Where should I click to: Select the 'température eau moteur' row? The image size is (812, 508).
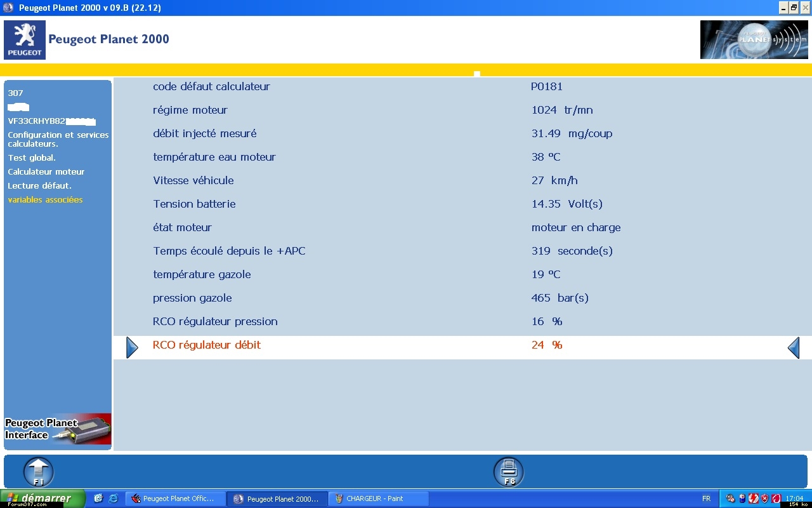(462, 157)
